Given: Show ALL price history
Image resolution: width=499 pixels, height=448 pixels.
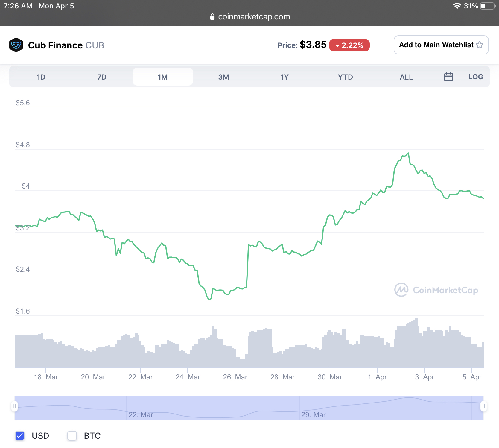Looking at the screenshot, I should coord(406,77).
